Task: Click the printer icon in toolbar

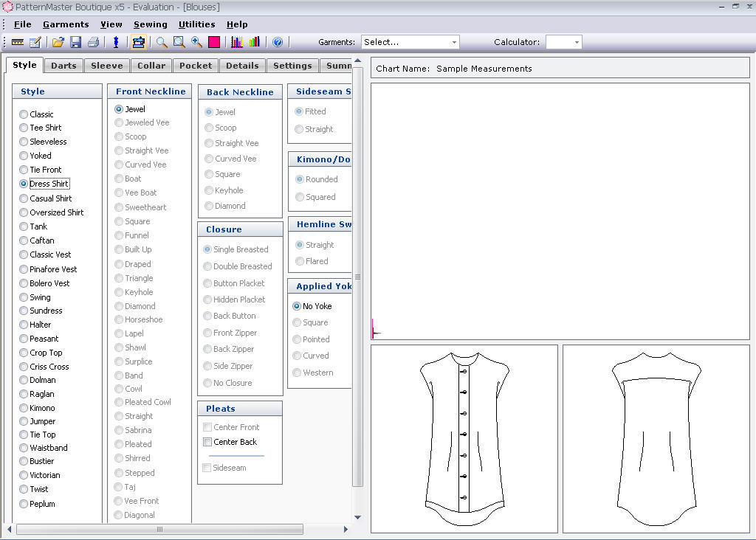Action: click(x=94, y=42)
